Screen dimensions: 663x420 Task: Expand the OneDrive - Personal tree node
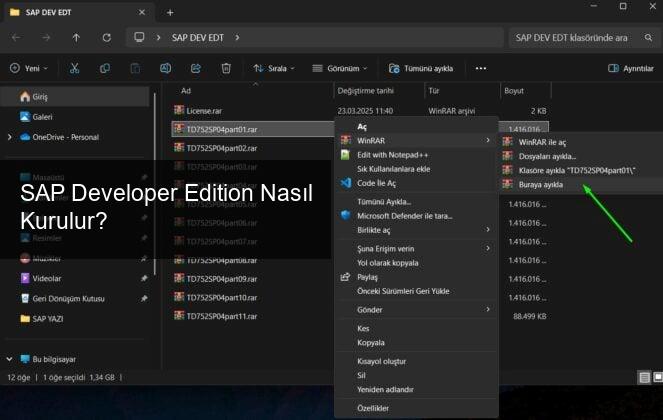tap(9, 137)
